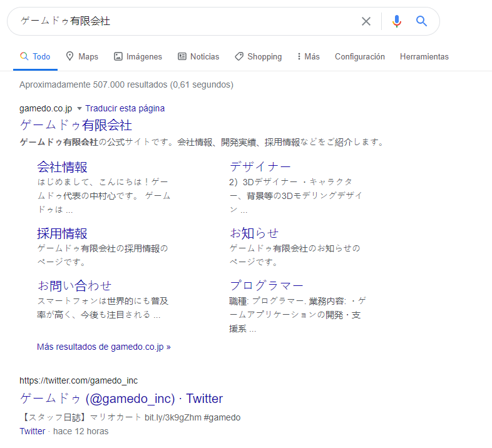Select the Todo results tab
The image size is (492, 448).
pos(35,56)
